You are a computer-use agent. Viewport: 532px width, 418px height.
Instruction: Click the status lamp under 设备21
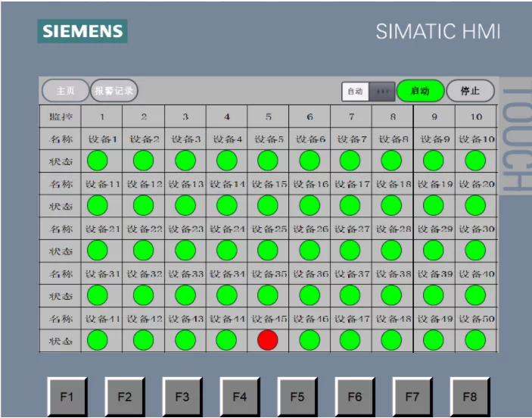[x=98, y=250]
